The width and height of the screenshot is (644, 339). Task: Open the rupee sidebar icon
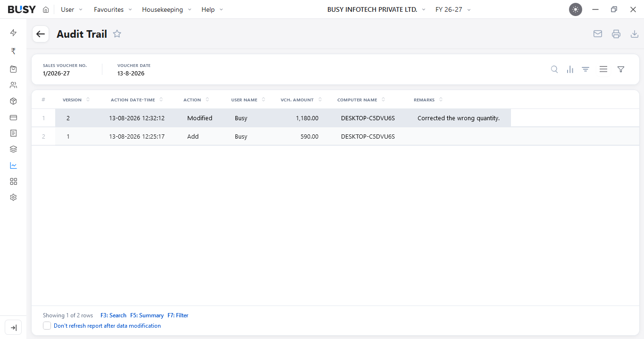[13, 51]
